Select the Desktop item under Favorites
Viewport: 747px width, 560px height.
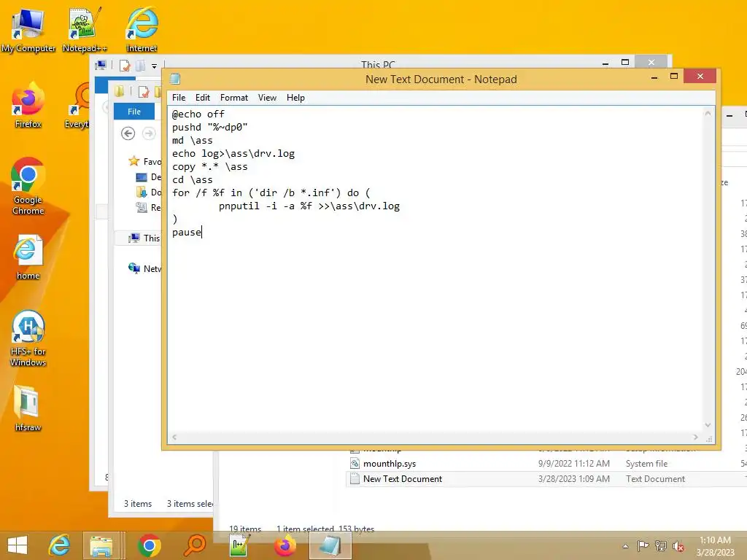point(149,177)
